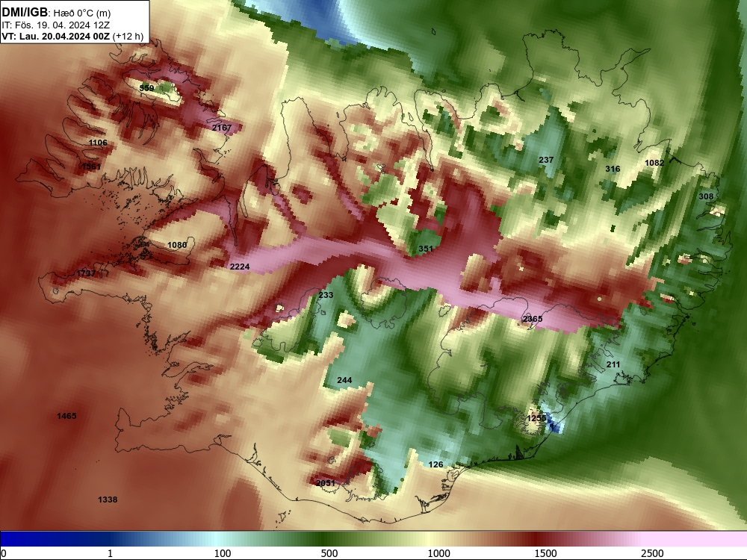747x560 pixels.
Task: Click the 237 map value
Action: click(546, 160)
